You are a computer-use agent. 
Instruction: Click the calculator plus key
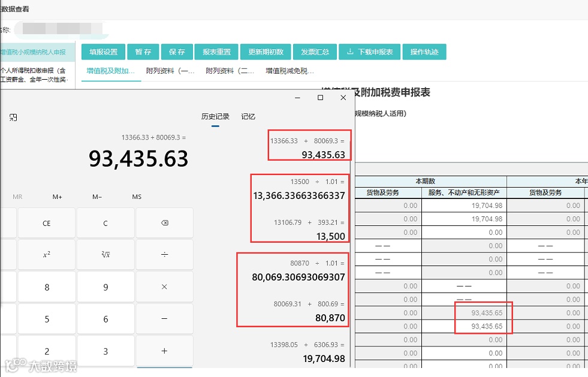(165, 351)
